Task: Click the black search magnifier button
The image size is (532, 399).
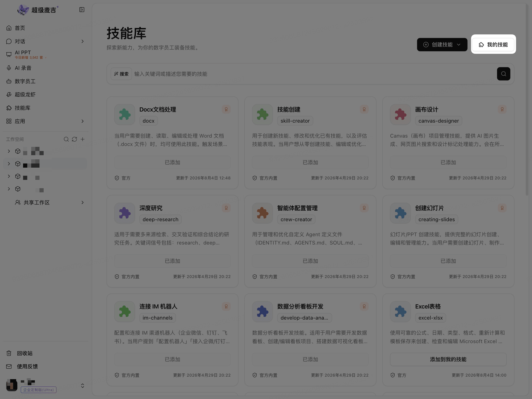Action: pyautogui.click(x=503, y=74)
